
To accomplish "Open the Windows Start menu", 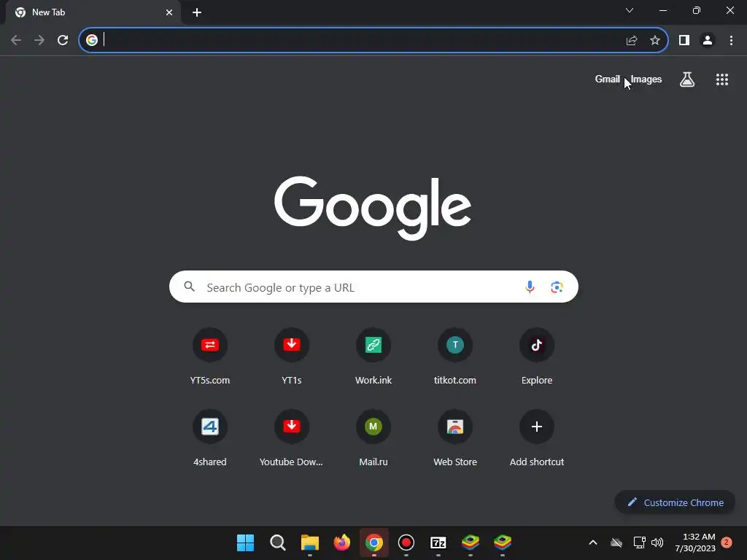I will pyautogui.click(x=245, y=542).
